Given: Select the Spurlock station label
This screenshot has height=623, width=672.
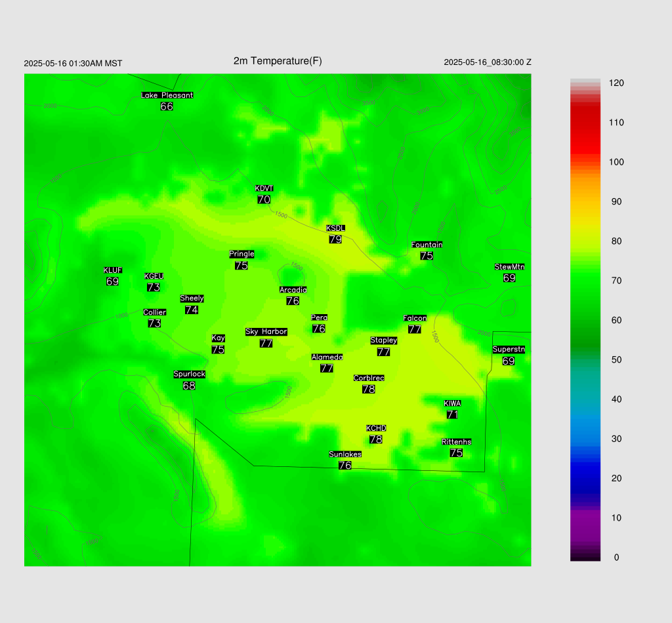Looking at the screenshot, I should pyautogui.click(x=190, y=374).
